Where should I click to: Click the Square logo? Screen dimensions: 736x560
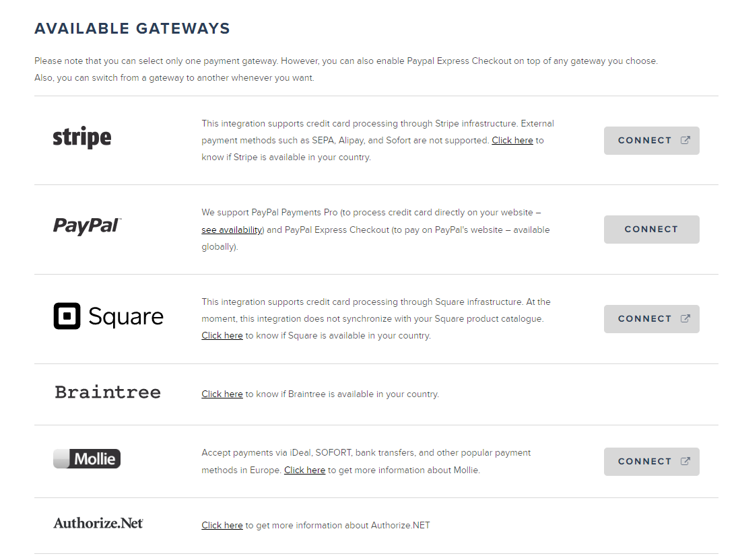pyautogui.click(x=108, y=316)
